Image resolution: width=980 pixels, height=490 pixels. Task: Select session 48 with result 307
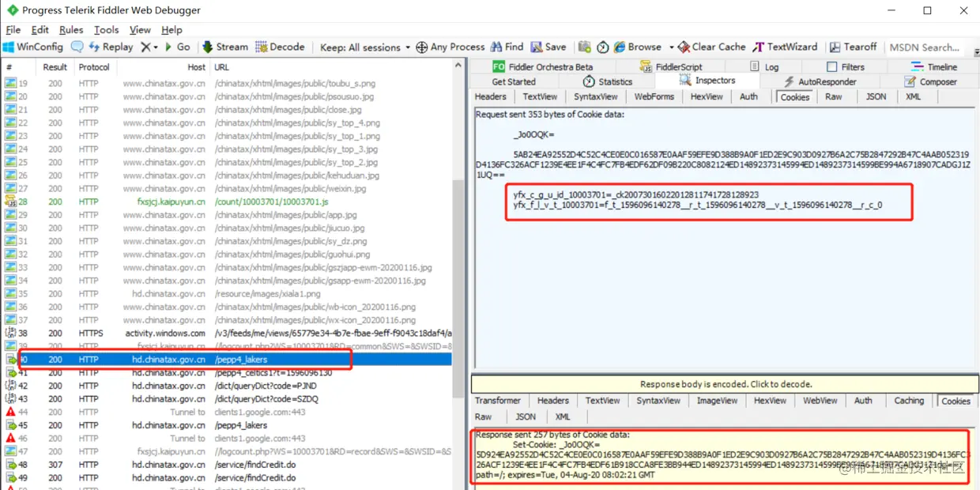pyautogui.click(x=227, y=465)
